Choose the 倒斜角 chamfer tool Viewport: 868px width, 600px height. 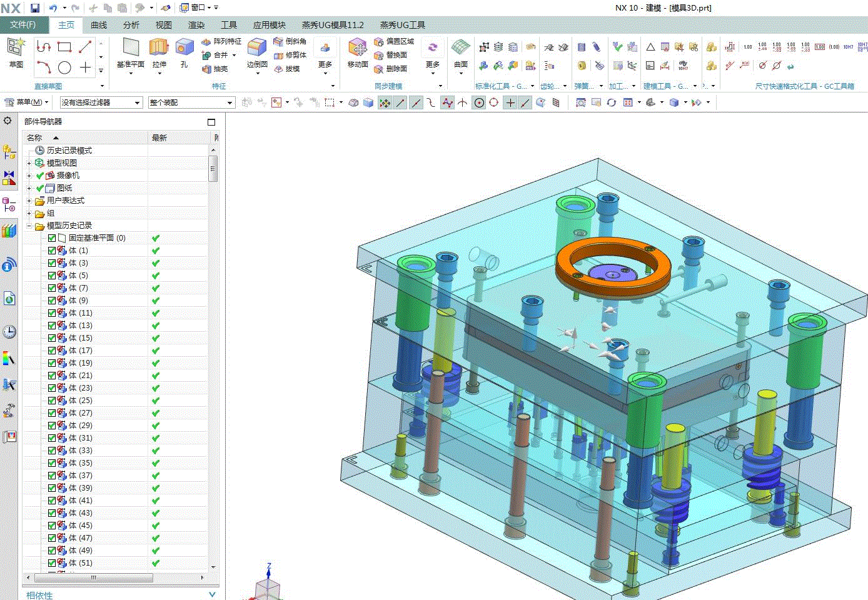coord(290,41)
